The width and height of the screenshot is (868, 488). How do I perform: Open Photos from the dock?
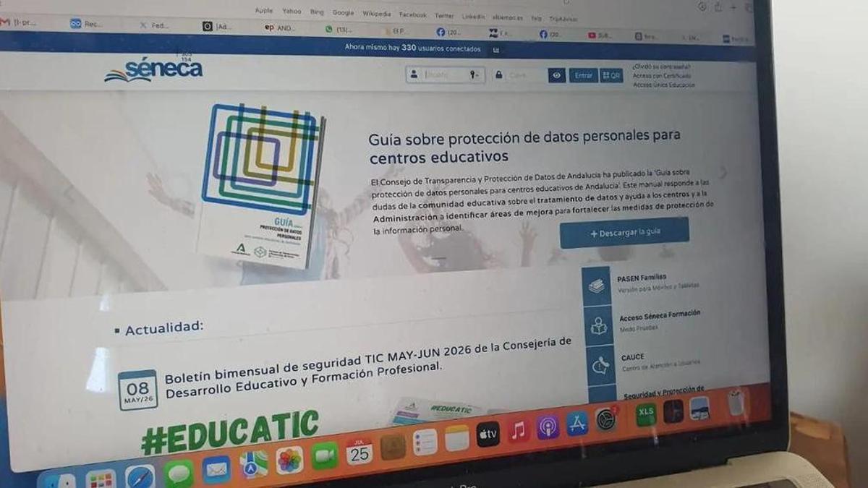(x=289, y=460)
